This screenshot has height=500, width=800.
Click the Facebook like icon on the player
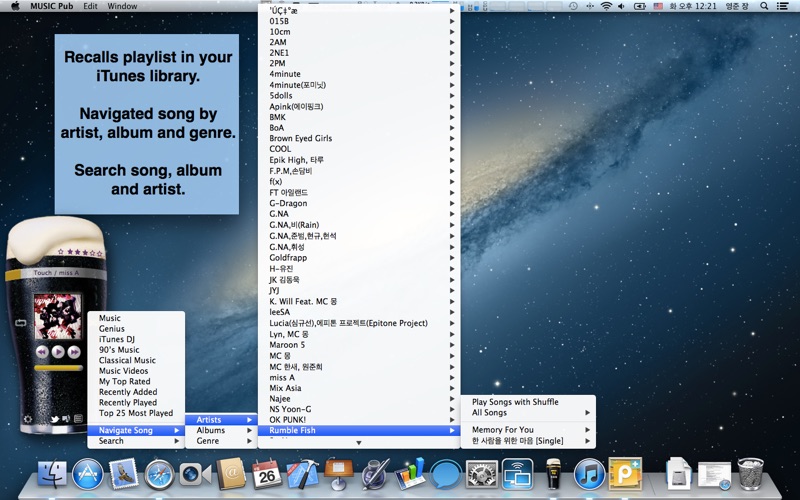(66, 419)
